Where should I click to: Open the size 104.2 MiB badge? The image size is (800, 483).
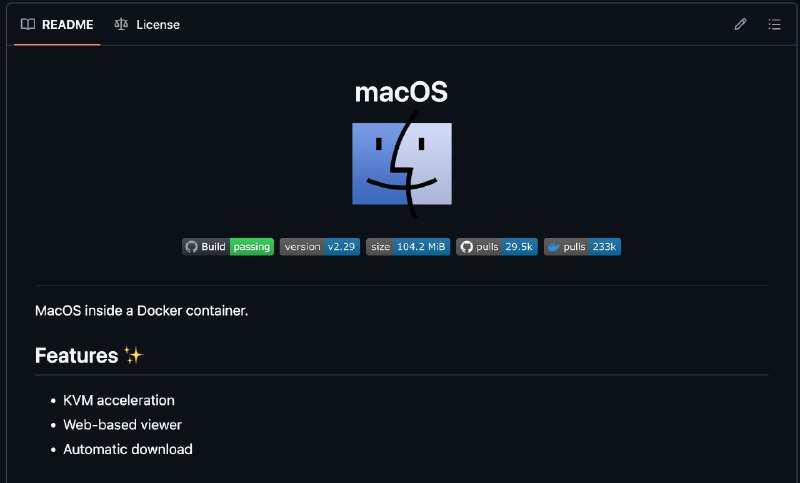408,247
